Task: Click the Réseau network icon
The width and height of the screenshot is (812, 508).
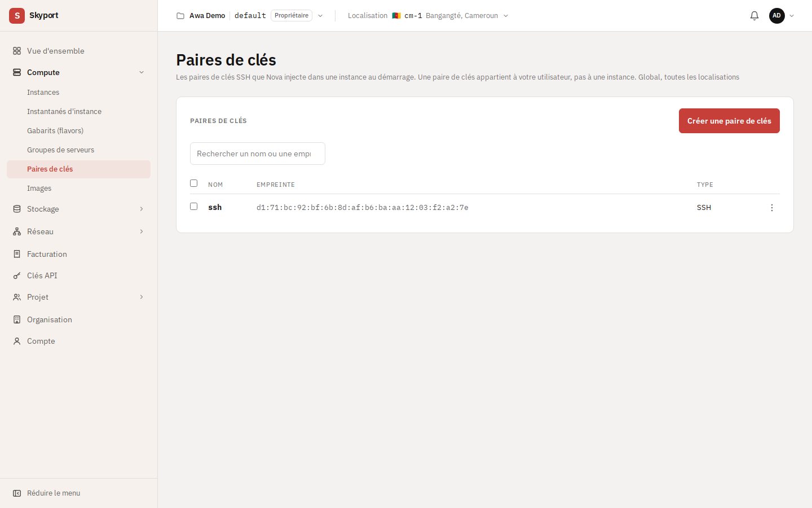Action: [x=17, y=231]
